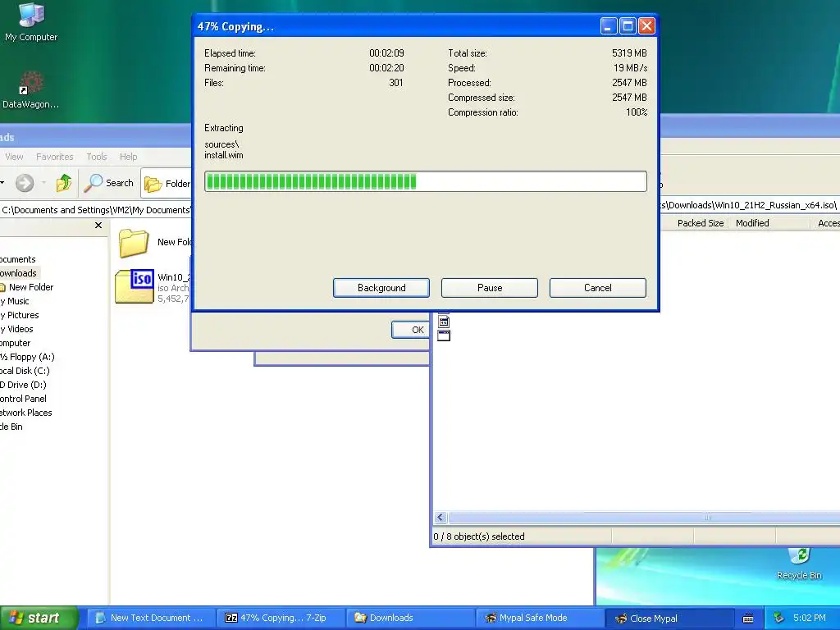Click the 7-Zip horizontal scrollbar left arrow
Viewport: 840px width, 630px height.
[441, 517]
